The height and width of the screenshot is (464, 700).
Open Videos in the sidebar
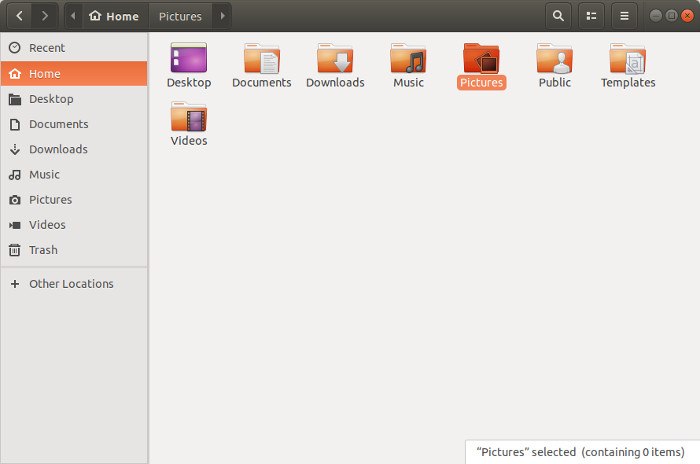(x=74, y=225)
